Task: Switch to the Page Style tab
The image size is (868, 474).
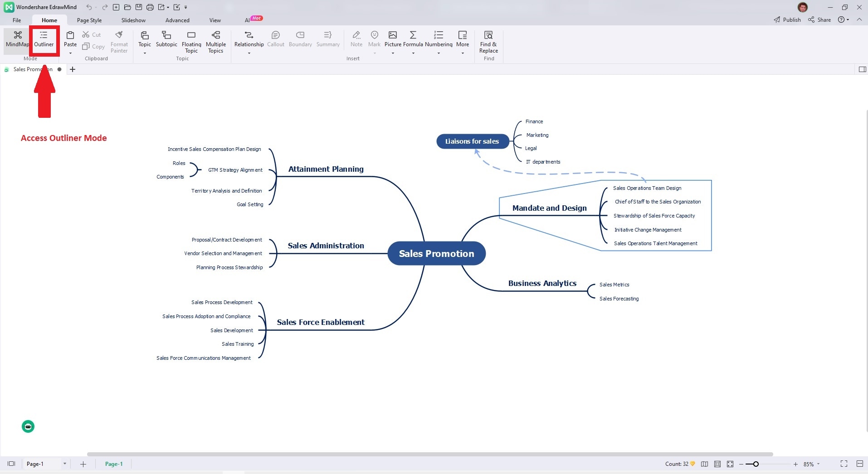Action: coord(89,20)
